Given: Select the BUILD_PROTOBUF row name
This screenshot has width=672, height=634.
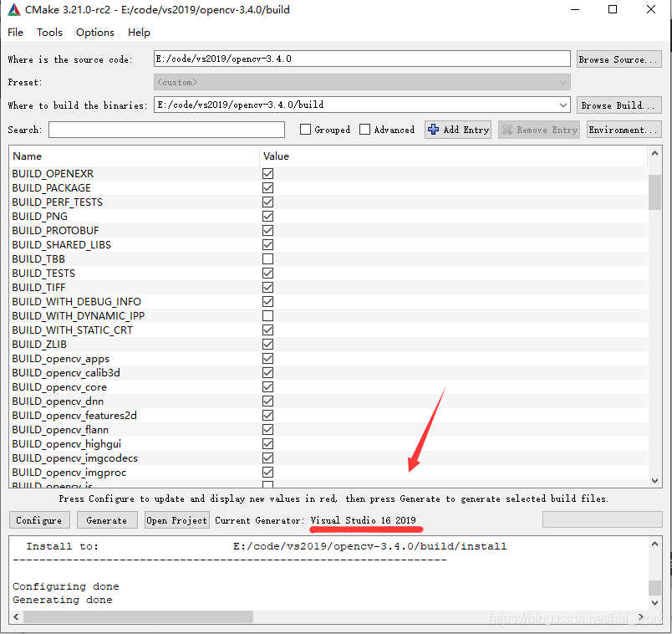Looking at the screenshot, I should 55,230.
